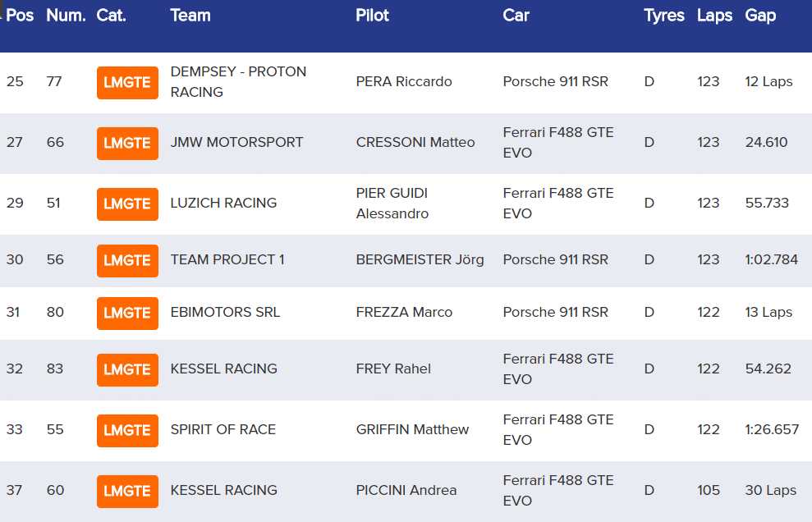Click the LMGTE badge for Luzich Racing
The width and height of the screenshot is (812, 522).
point(127,204)
